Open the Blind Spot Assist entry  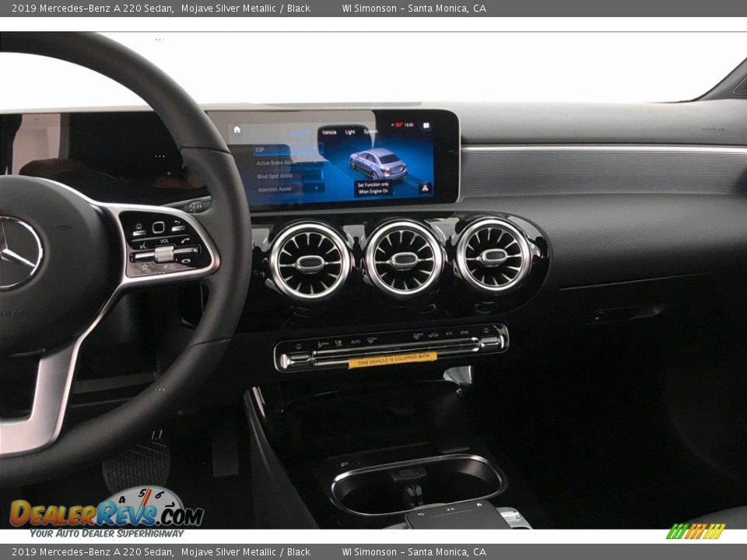coord(275,175)
